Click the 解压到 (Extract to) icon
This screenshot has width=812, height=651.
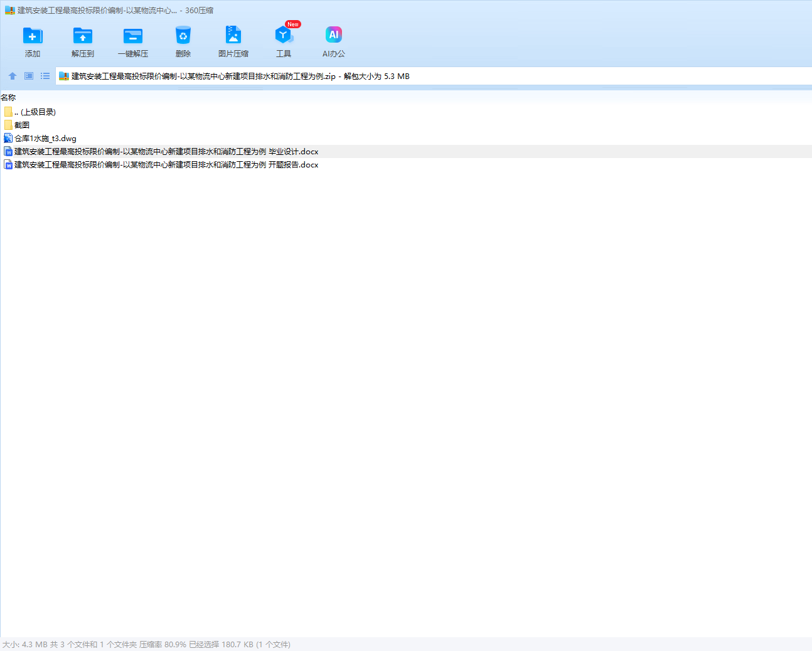(83, 36)
